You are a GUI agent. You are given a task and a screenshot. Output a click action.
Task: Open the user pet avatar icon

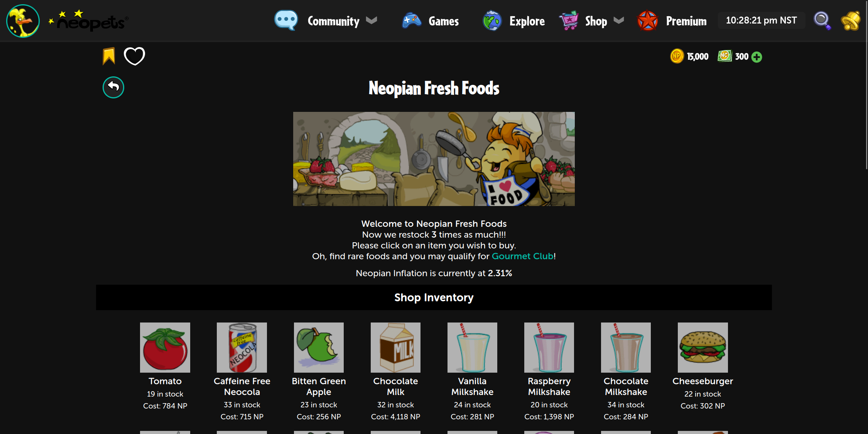click(x=23, y=21)
